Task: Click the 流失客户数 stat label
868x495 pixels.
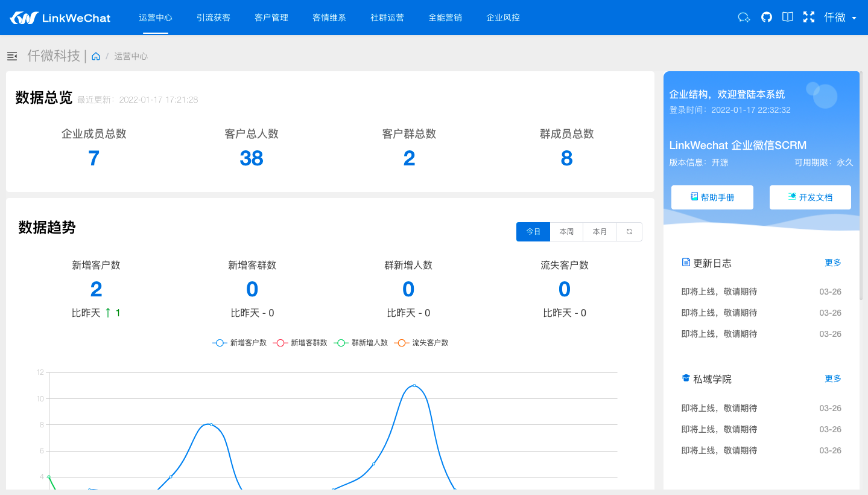Action: [x=565, y=265]
